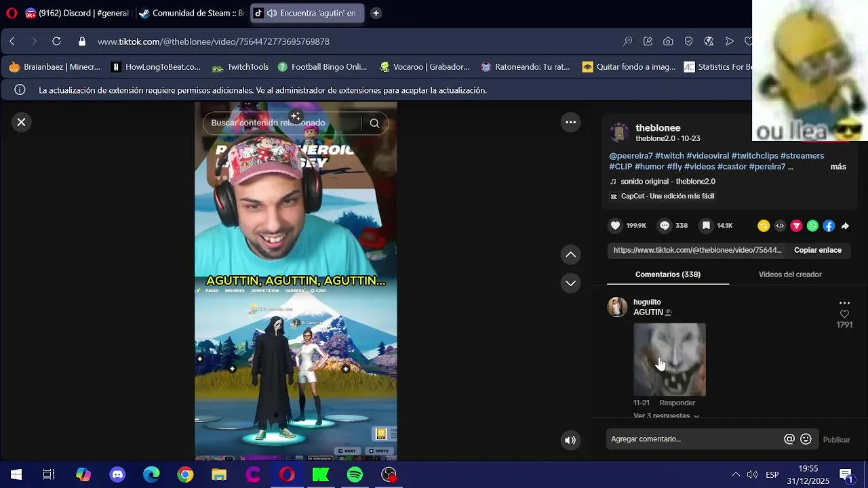Open comments via the 338 speech bubble icon
The image size is (868, 488).
tap(665, 226)
